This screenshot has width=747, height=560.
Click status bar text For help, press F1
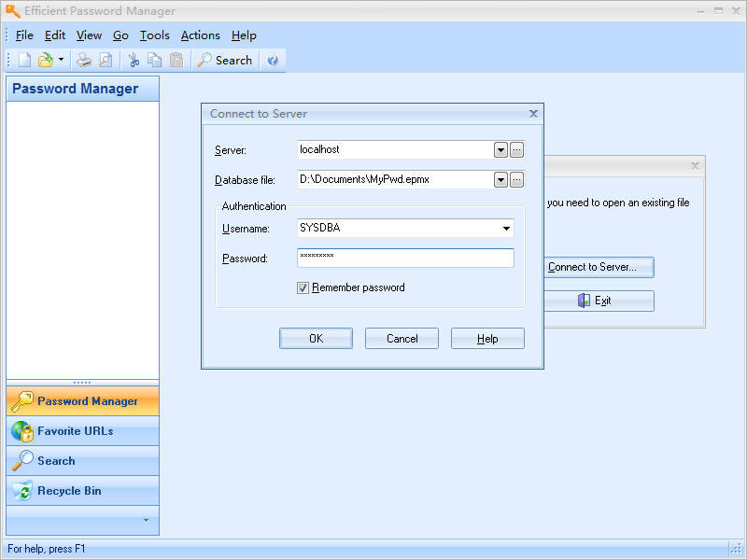46,549
